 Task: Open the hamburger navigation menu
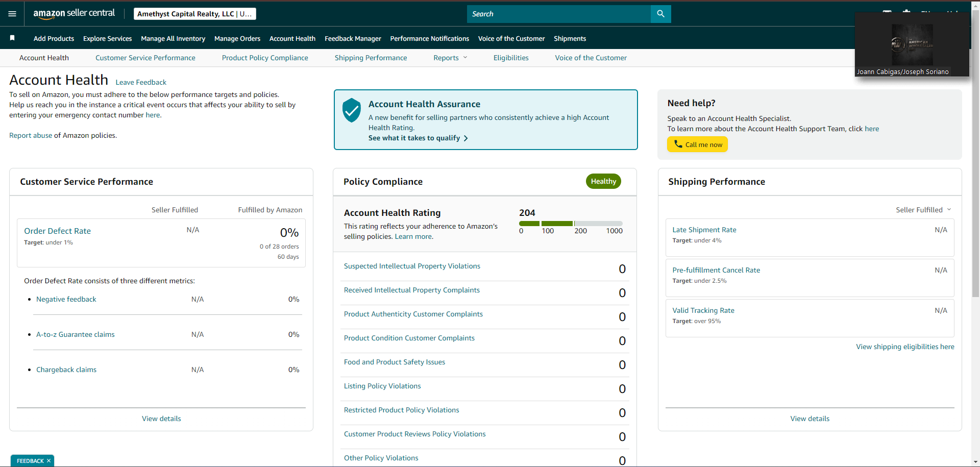pyautogui.click(x=12, y=14)
